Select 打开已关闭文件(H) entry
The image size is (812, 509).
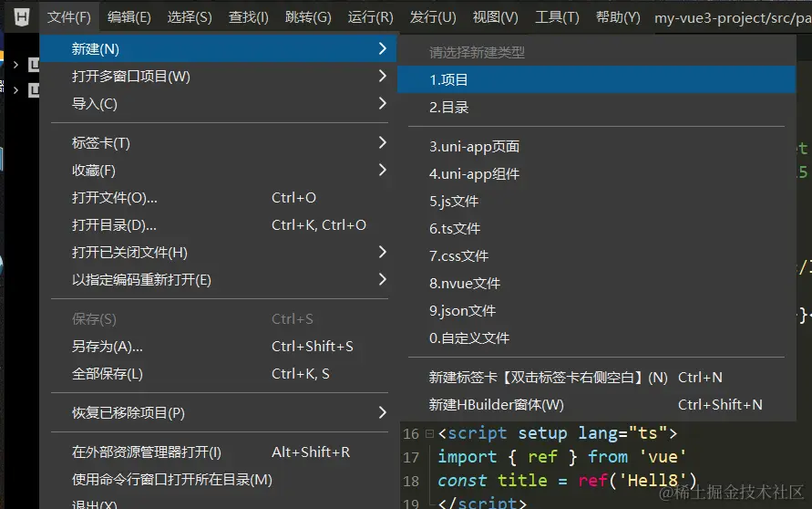(218, 253)
